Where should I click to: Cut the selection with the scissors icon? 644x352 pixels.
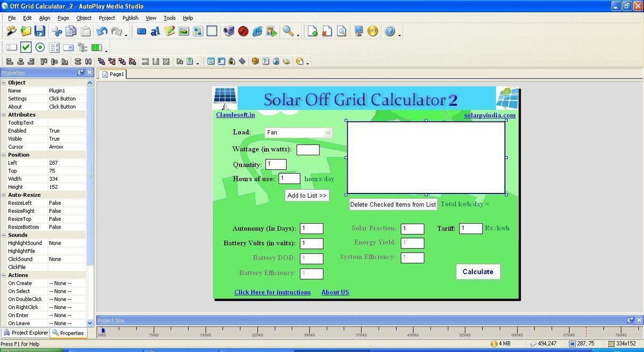(57, 31)
